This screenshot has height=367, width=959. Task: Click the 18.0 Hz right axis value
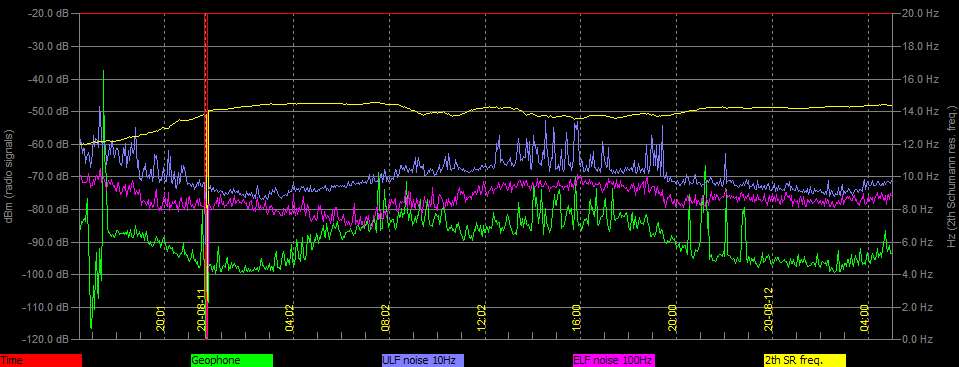coord(920,46)
